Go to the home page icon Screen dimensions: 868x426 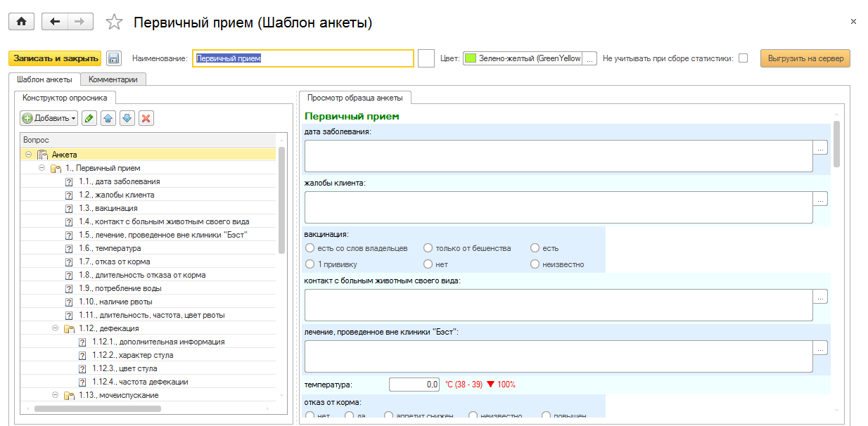(21, 22)
